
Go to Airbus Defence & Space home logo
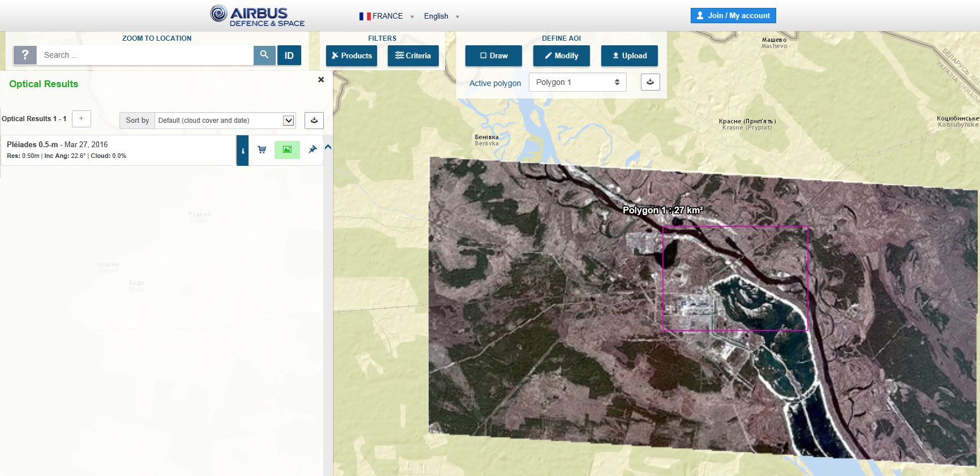coord(258,16)
